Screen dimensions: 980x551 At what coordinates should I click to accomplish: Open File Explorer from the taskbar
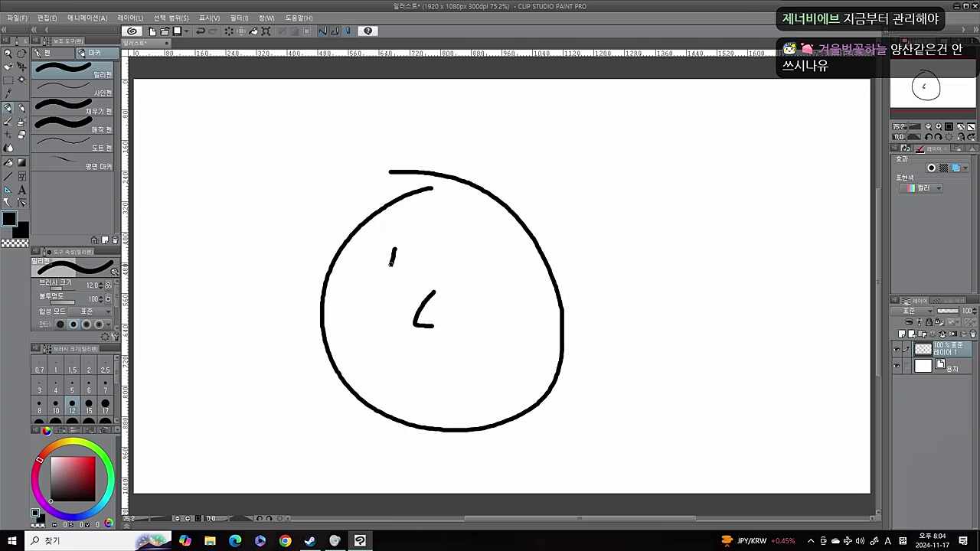(210, 541)
